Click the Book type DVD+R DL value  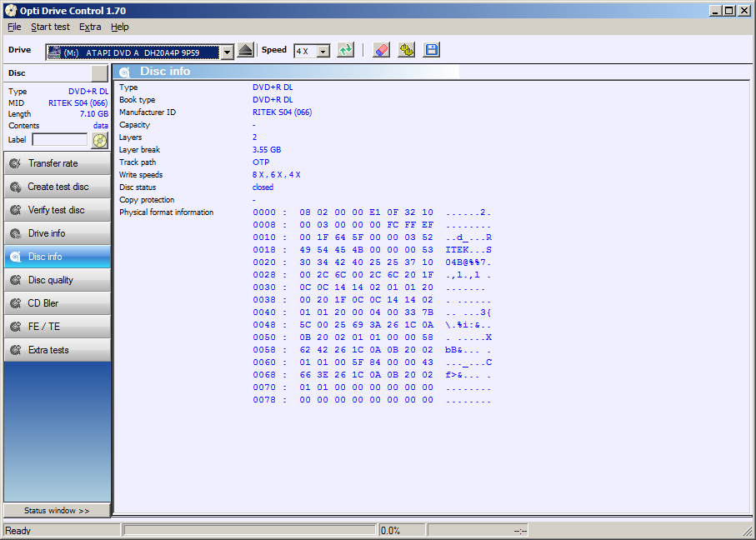pos(273,100)
